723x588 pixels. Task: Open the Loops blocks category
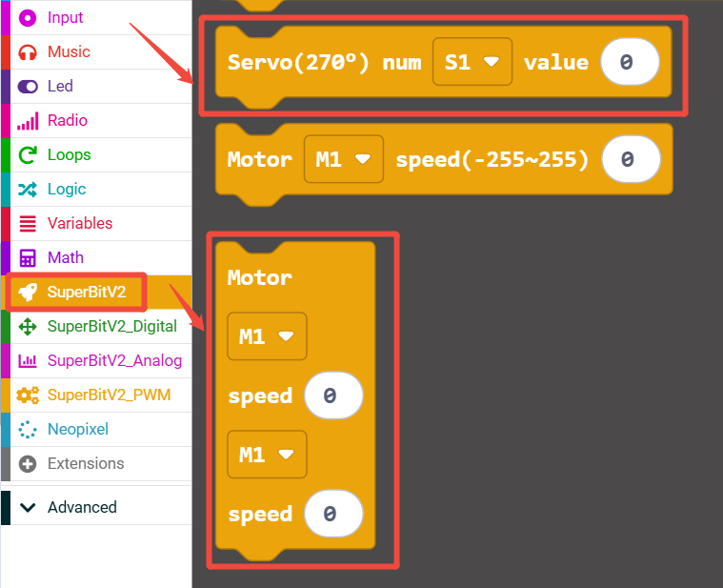[x=96, y=155]
